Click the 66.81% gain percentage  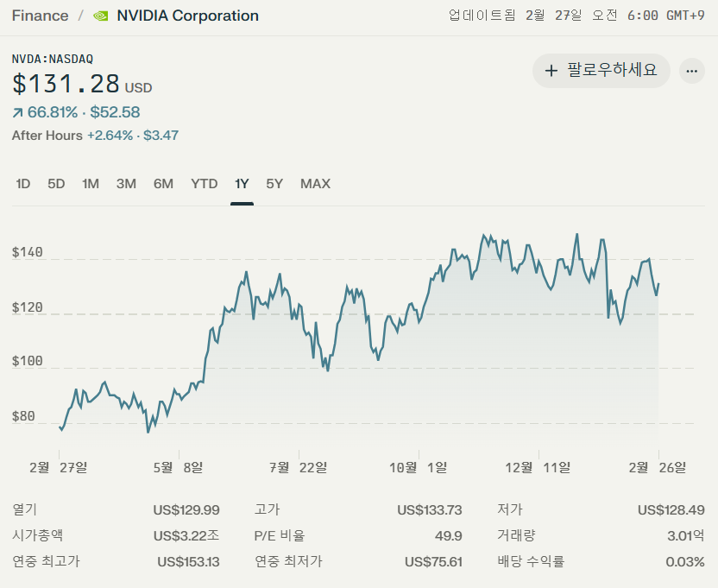53,112
